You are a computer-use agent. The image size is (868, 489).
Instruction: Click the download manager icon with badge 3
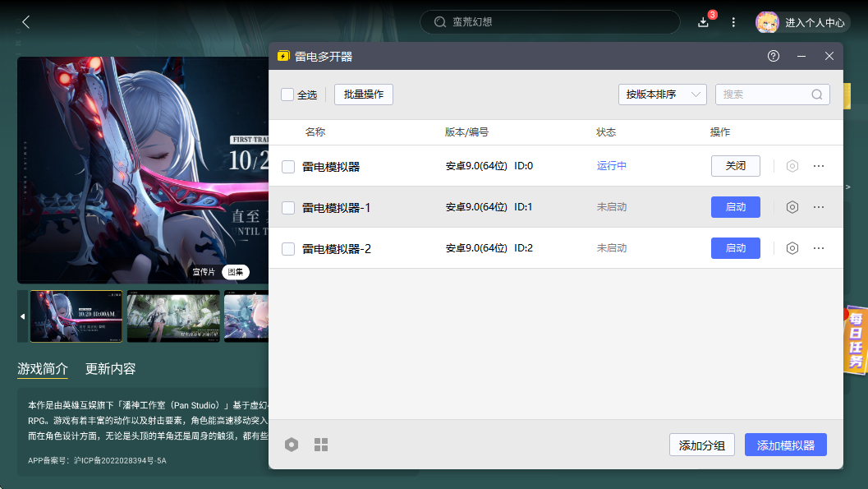click(x=704, y=22)
